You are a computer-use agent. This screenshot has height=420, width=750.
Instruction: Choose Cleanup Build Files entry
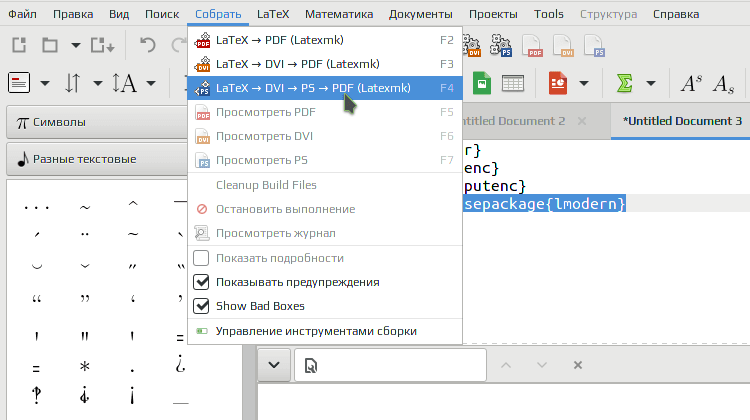pos(325,185)
